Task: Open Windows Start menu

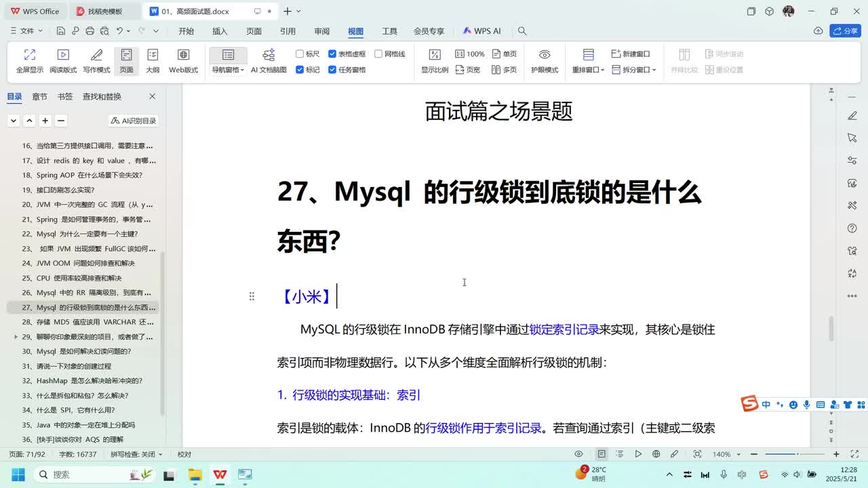Action: click(18, 474)
